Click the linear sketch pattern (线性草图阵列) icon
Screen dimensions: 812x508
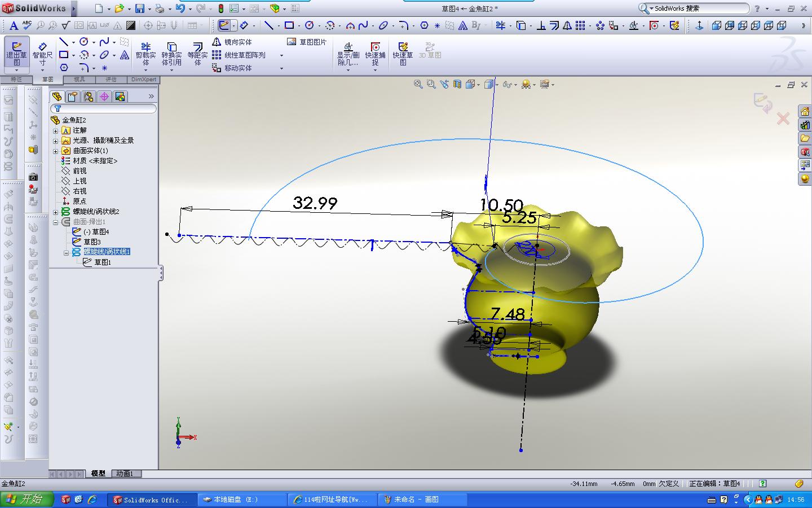[x=217, y=55]
